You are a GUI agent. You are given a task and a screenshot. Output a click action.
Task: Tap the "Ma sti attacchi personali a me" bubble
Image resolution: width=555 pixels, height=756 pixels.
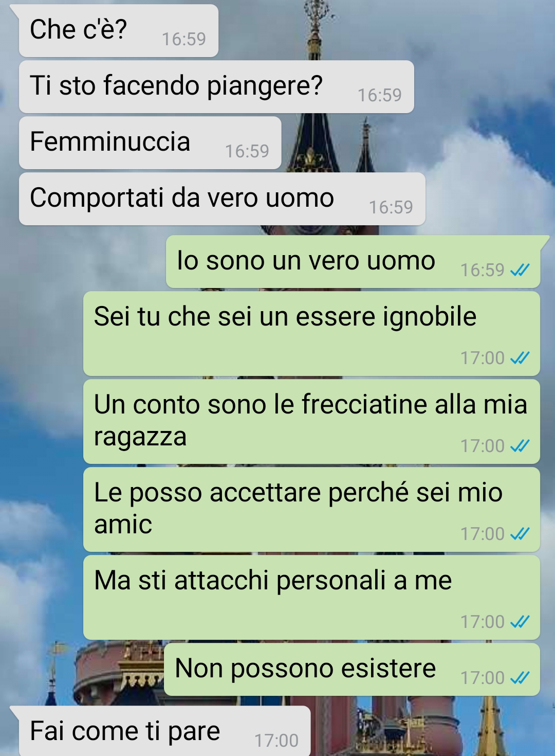(x=311, y=597)
